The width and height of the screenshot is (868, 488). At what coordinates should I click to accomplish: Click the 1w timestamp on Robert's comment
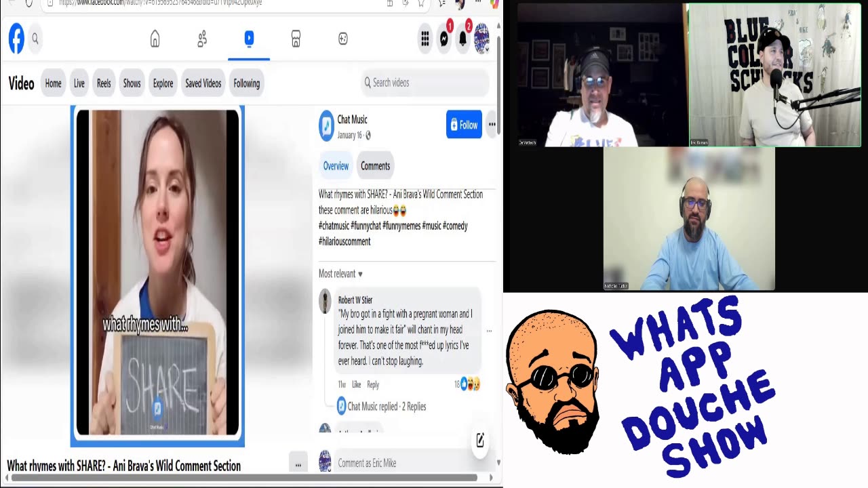(x=342, y=384)
